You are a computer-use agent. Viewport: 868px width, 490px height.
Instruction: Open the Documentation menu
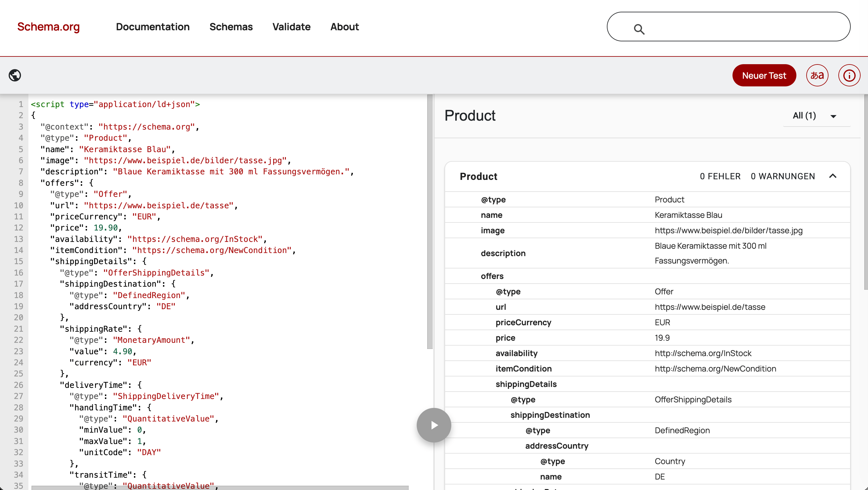click(153, 27)
